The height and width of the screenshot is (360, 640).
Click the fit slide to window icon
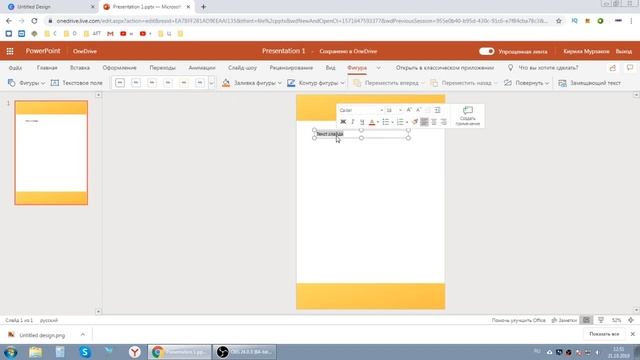pos(631,320)
